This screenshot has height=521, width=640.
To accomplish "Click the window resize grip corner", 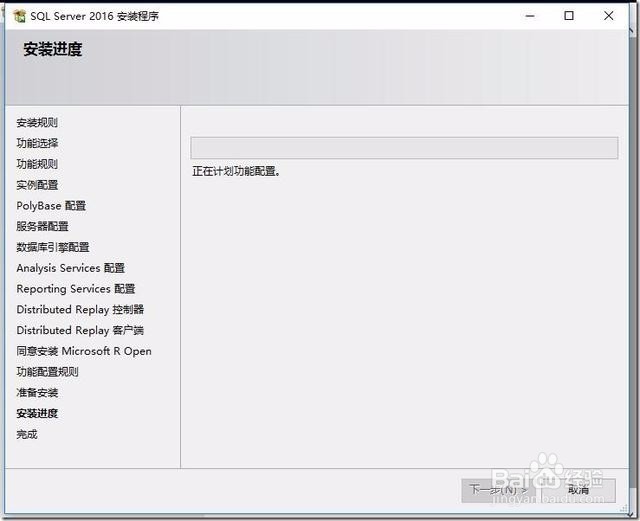I will pos(624,508).
